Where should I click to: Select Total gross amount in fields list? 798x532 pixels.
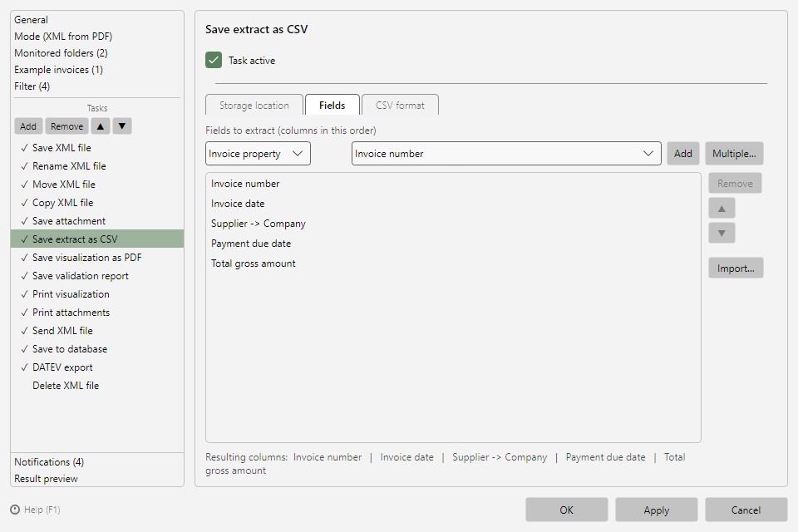click(x=453, y=264)
